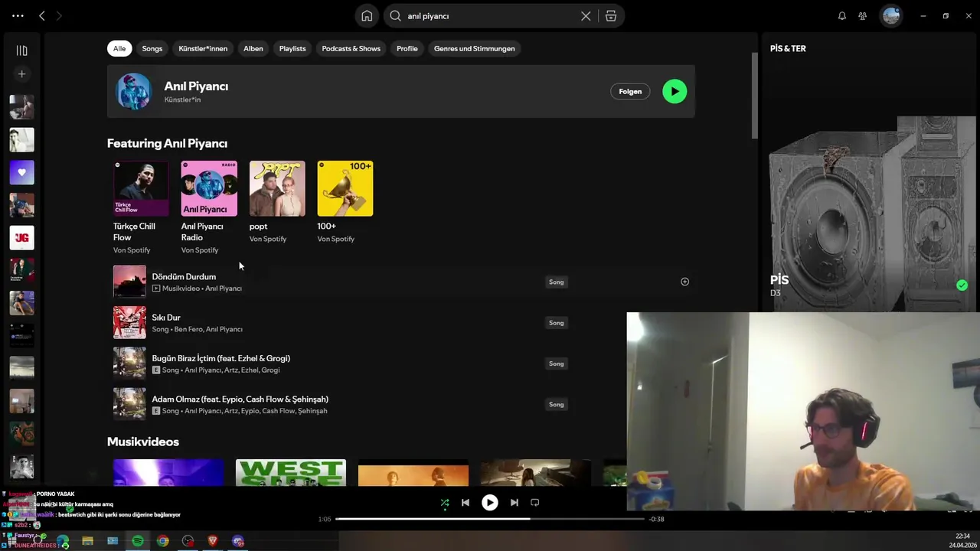Click the 'Türkçe Chill Flow' title text
The image size is (980, 551).
[134, 231]
